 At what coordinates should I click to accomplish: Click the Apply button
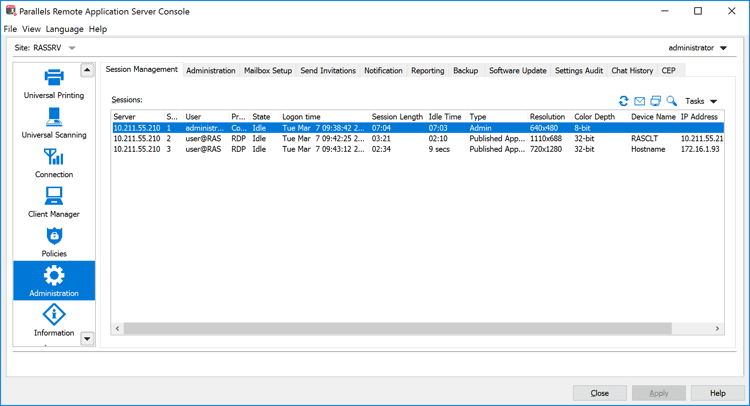(x=659, y=393)
